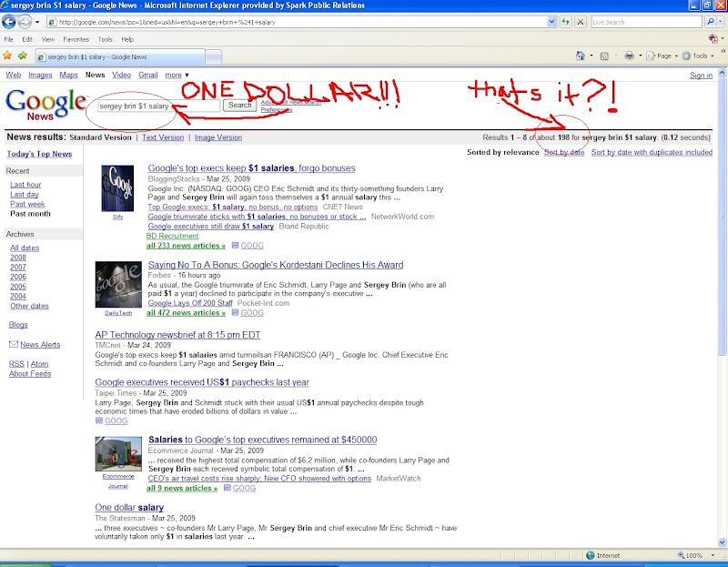Switch to the Text Version link
Screen dimensions: 728x567
click(163, 137)
